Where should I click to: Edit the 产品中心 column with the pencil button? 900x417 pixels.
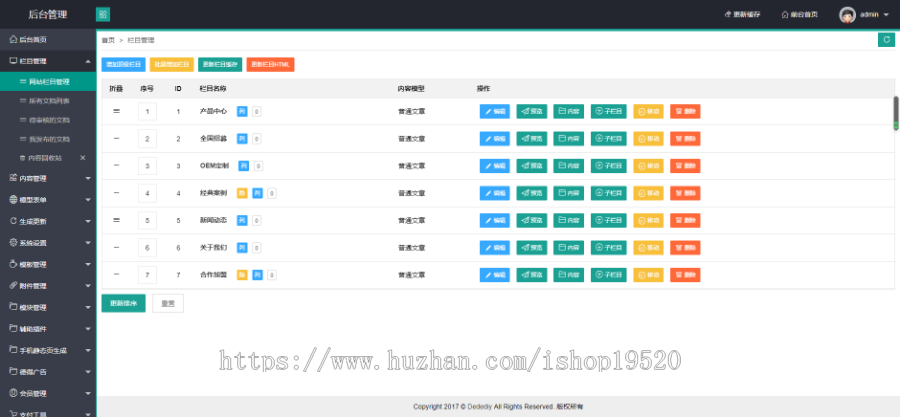click(495, 111)
